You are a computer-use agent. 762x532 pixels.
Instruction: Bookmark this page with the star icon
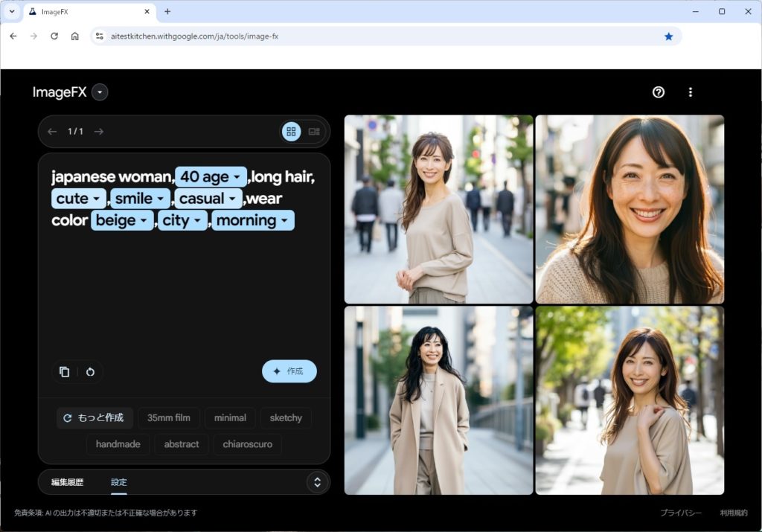click(x=668, y=36)
